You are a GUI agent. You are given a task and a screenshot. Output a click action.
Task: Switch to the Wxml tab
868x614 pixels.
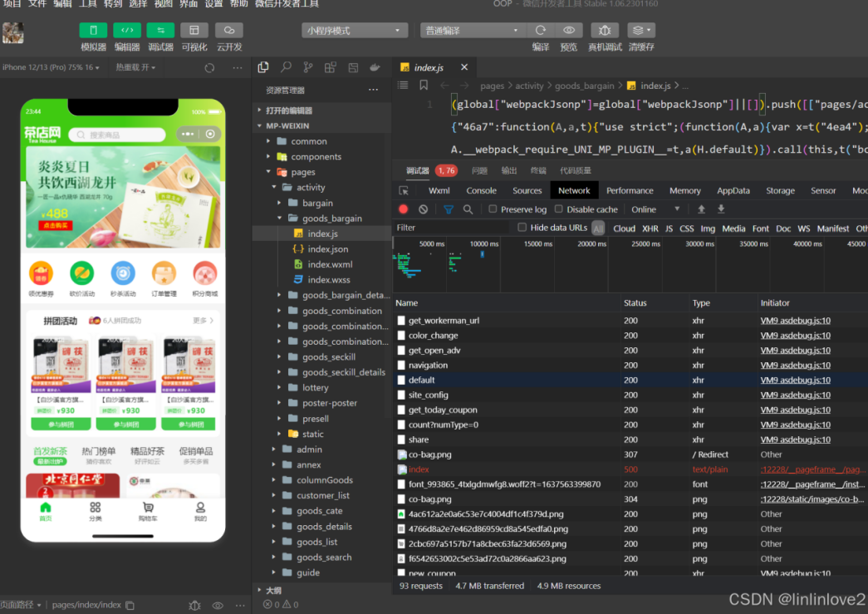(x=439, y=190)
